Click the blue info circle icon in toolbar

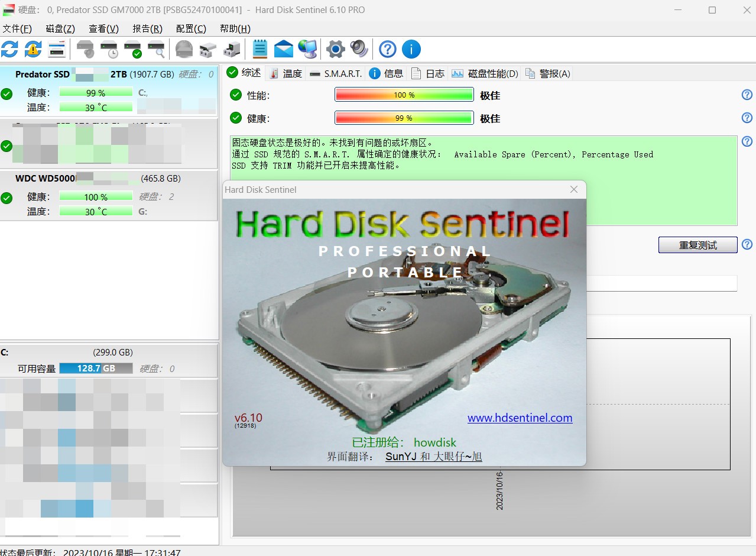[411, 49]
